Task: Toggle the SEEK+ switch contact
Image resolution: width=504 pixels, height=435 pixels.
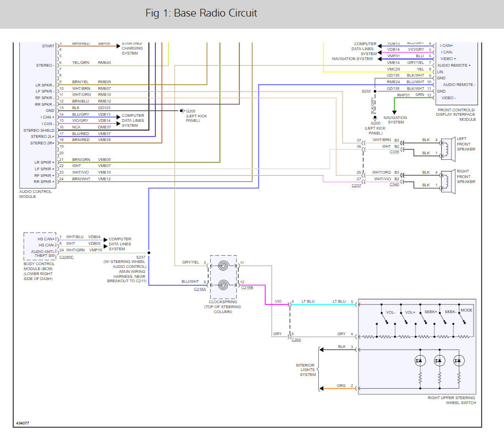Action: [x=422, y=318]
